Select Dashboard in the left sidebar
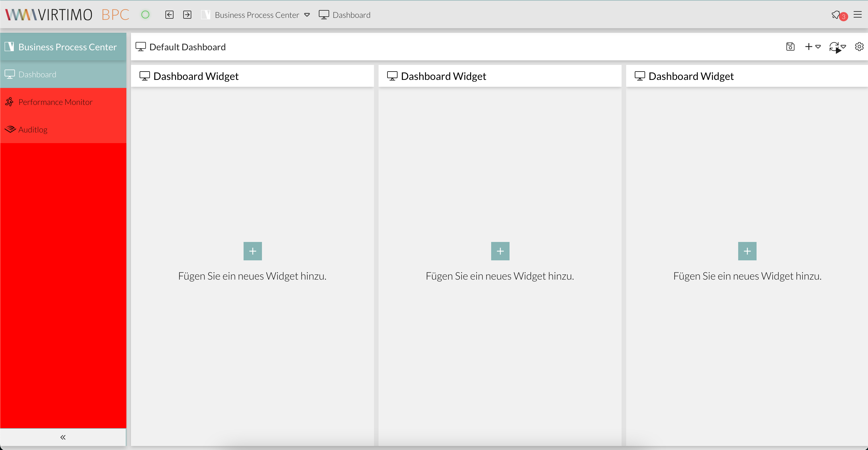Screen dimensions: 868x450 [x=37, y=74]
